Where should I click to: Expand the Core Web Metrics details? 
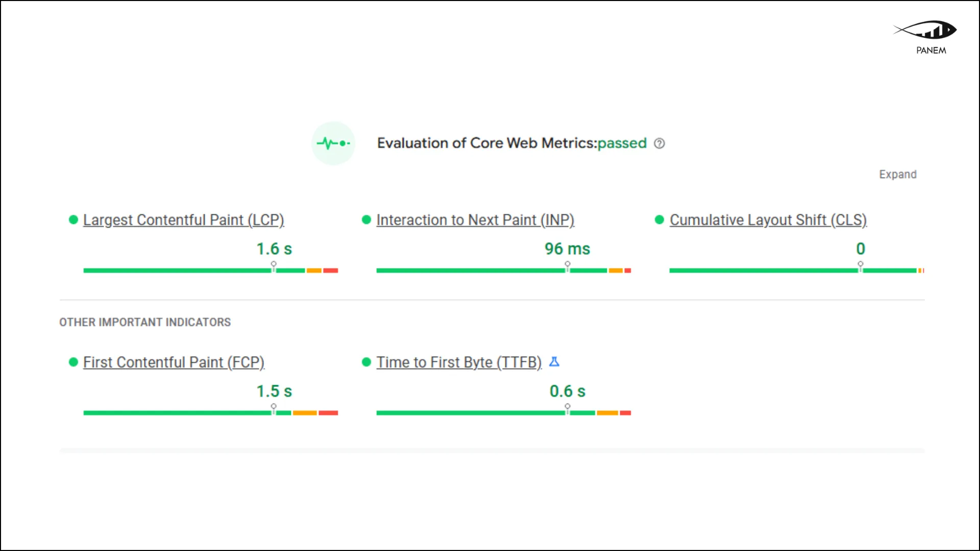pyautogui.click(x=898, y=174)
